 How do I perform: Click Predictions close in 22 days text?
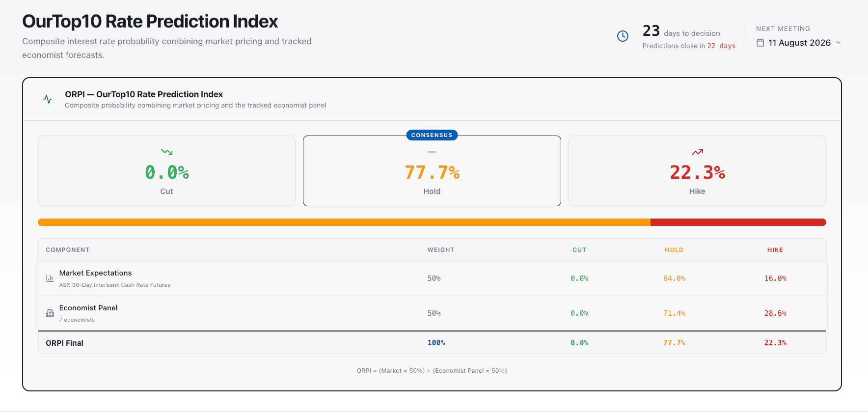[x=689, y=46]
